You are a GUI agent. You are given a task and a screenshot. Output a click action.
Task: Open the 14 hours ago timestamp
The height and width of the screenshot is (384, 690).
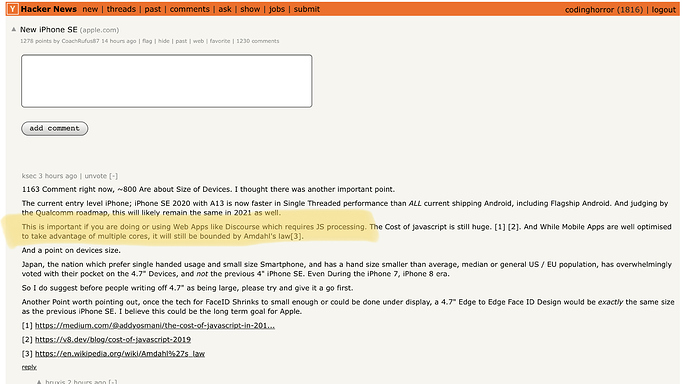119,41
